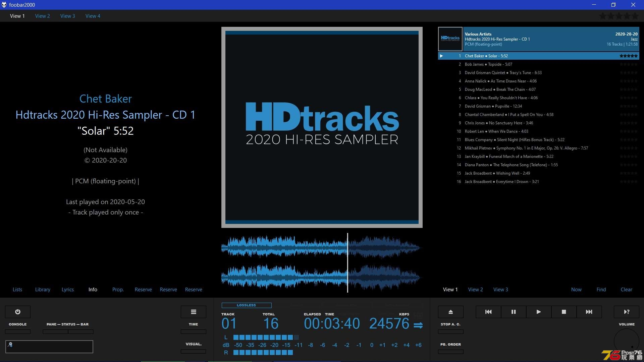Screen dimensions: 644x362
Task: Stop playback
Action: click(564, 312)
